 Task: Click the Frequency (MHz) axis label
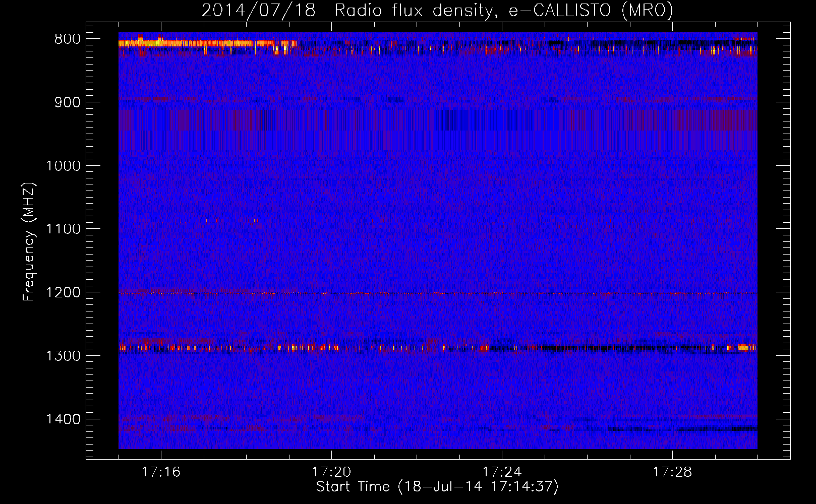coord(29,242)
